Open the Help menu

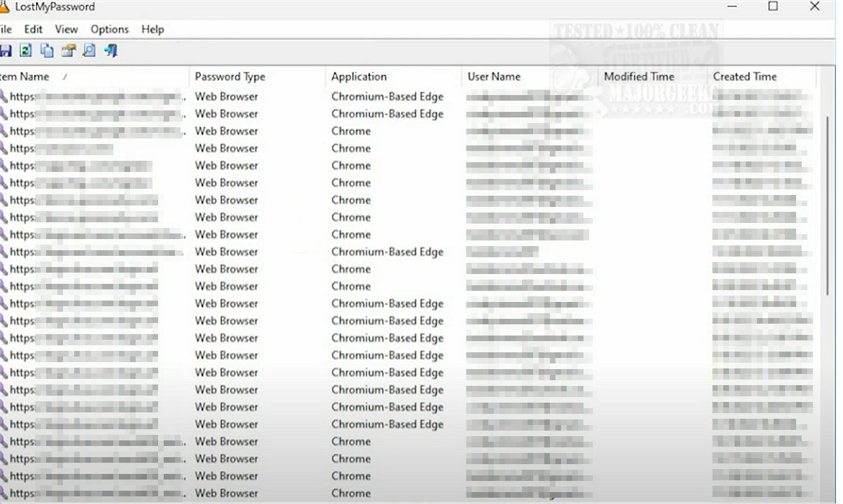153,29
